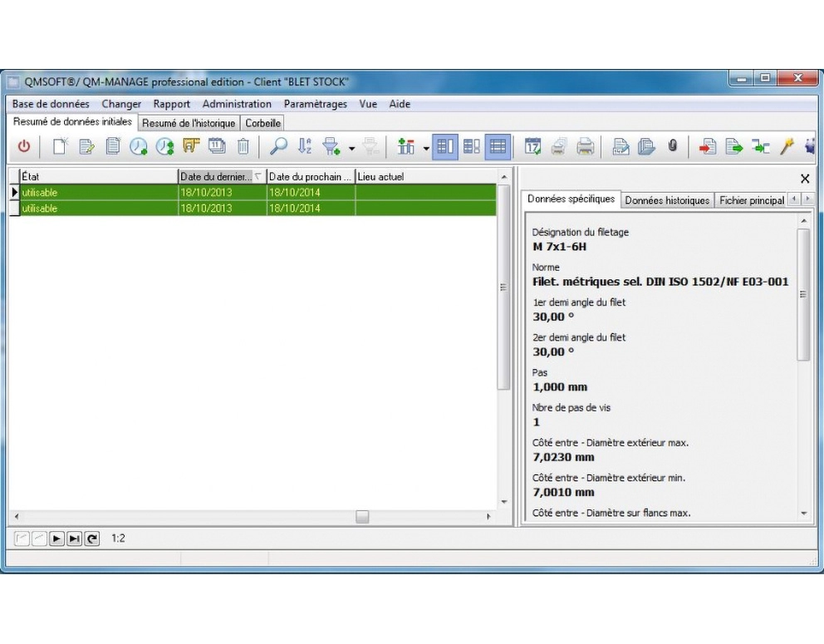Click the magic wand icon
Image resolution: width=824 pixels, height=644 pixels.
(x=787, y=146)
